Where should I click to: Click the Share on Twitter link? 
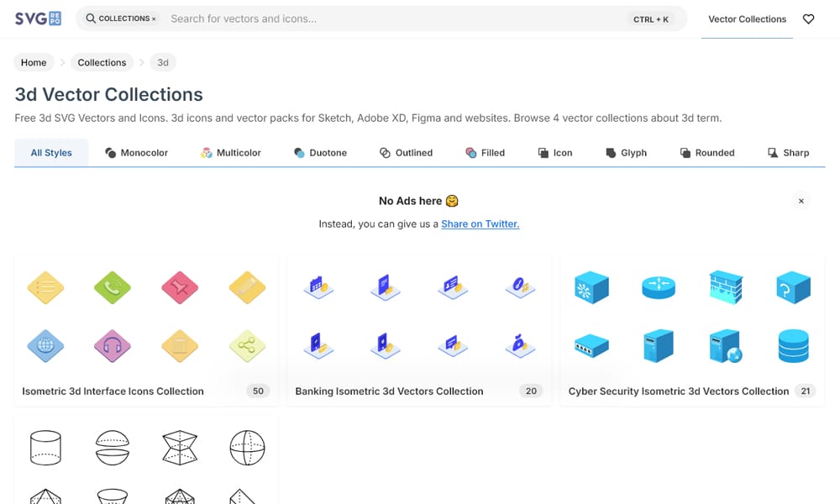point(480,223)
